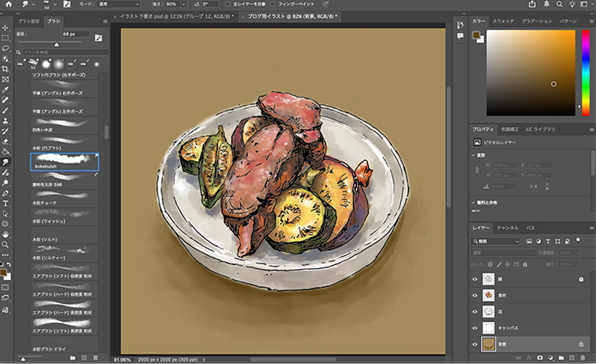
Task: Click the Home icon in options bar
Action: pos(7,4)
